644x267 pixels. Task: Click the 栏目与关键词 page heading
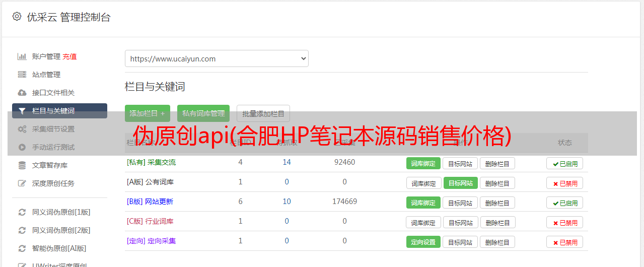point(155,87)
